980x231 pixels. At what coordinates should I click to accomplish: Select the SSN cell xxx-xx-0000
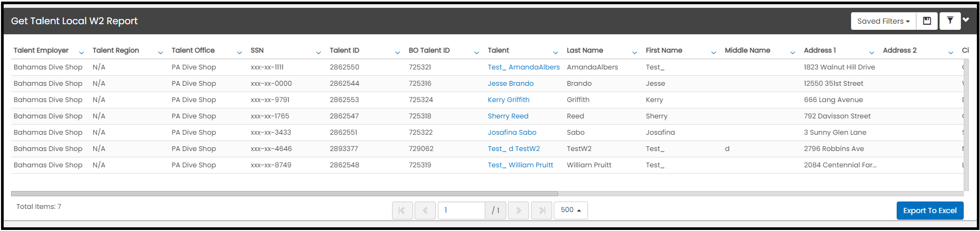(x=271, y=84)
